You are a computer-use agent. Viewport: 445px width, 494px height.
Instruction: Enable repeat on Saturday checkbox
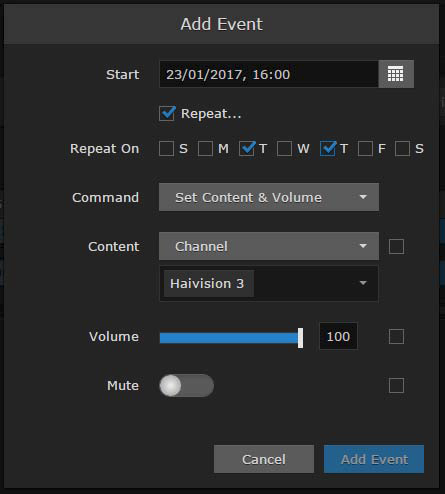tap(402, 149)
